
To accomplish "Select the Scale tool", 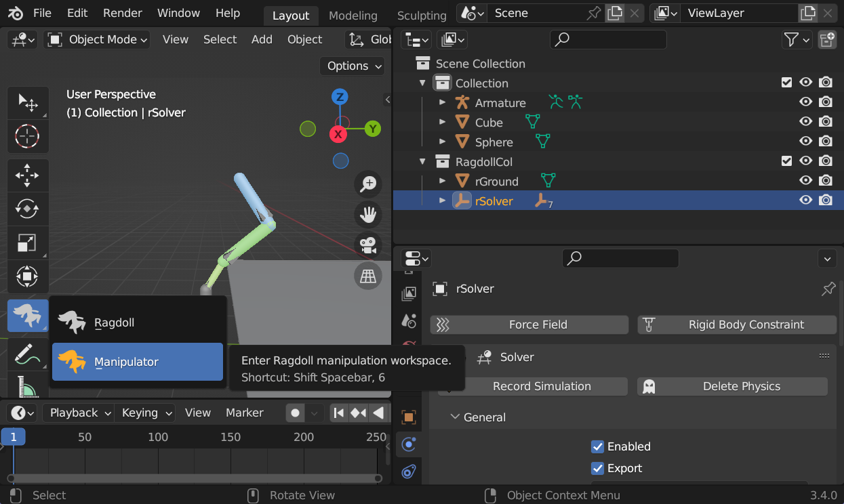I will click(27, 243).
